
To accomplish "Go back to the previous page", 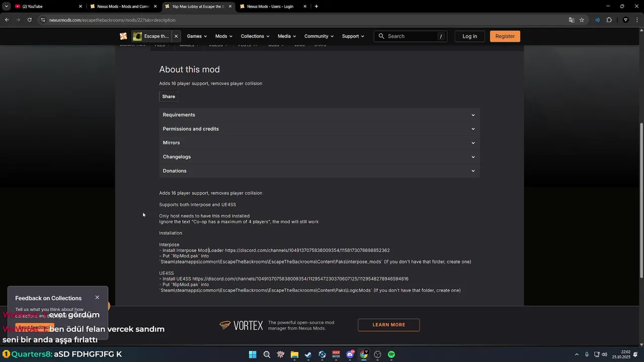I will pos(7,20).
